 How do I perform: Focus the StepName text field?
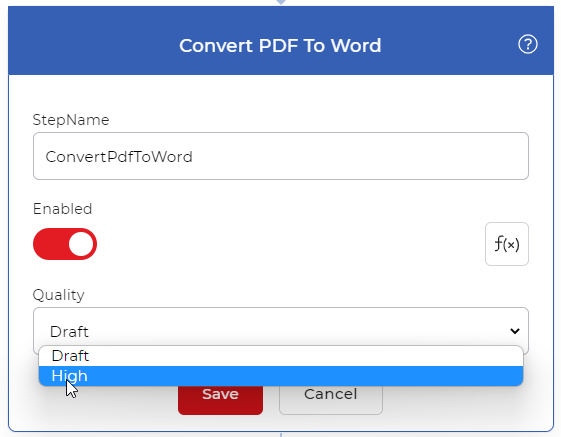pyautogui.click(x=281, y=156)
